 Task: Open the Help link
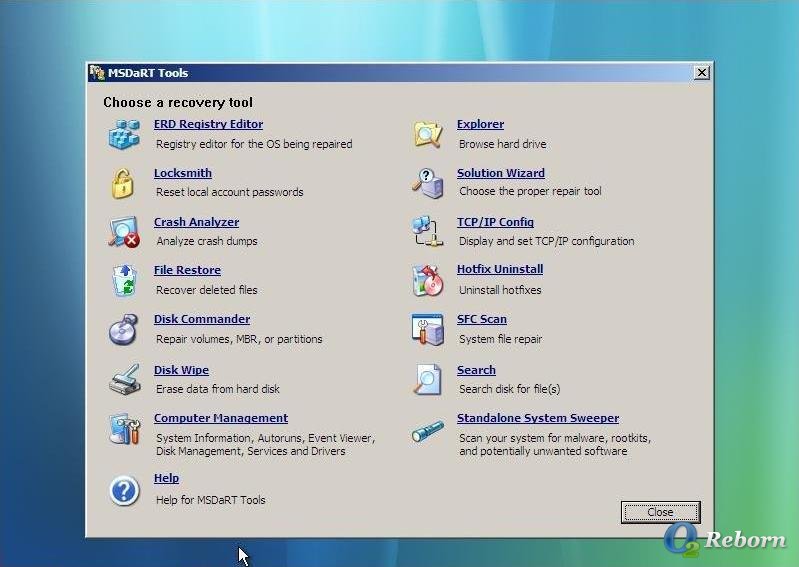pyautogui.click(x=166, y=478)
